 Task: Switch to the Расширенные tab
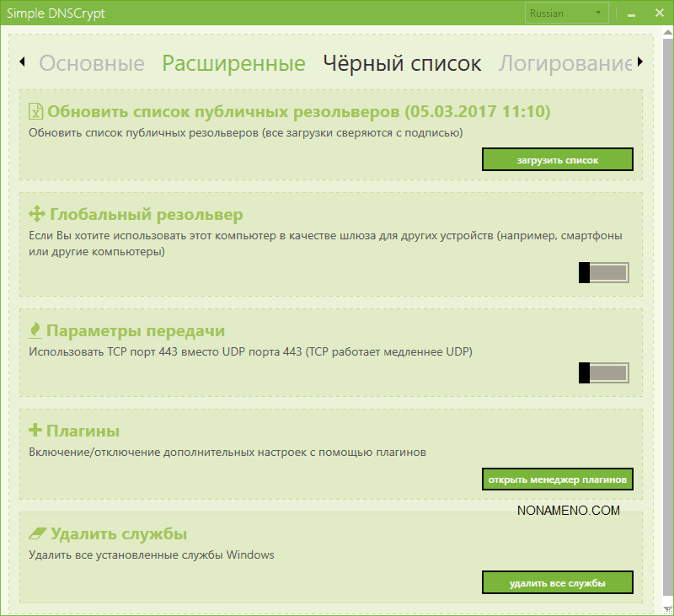(233, 63)
